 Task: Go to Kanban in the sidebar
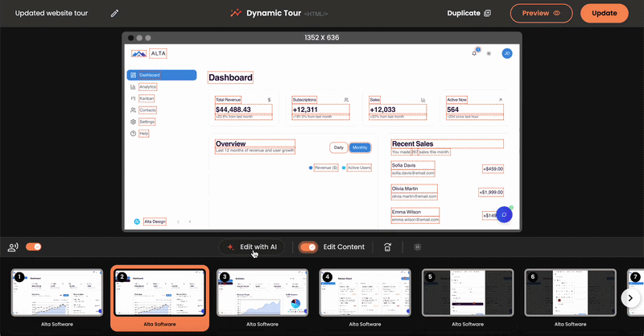(x=146, y=98)
